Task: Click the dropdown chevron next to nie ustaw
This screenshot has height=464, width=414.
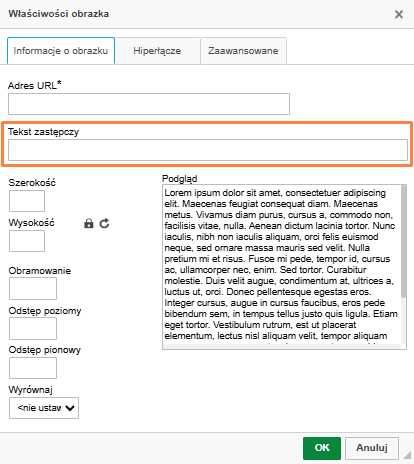Action: point(70,408)
